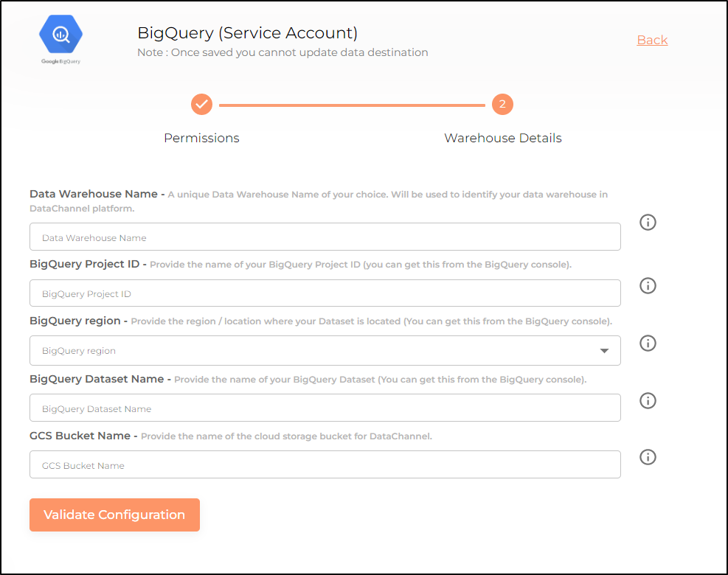Click the "BigQuery Dataset Name -" label
Image resolution: width=728 pixels, height=575 pixels.
pyautogui.click(x=100, y=379)
